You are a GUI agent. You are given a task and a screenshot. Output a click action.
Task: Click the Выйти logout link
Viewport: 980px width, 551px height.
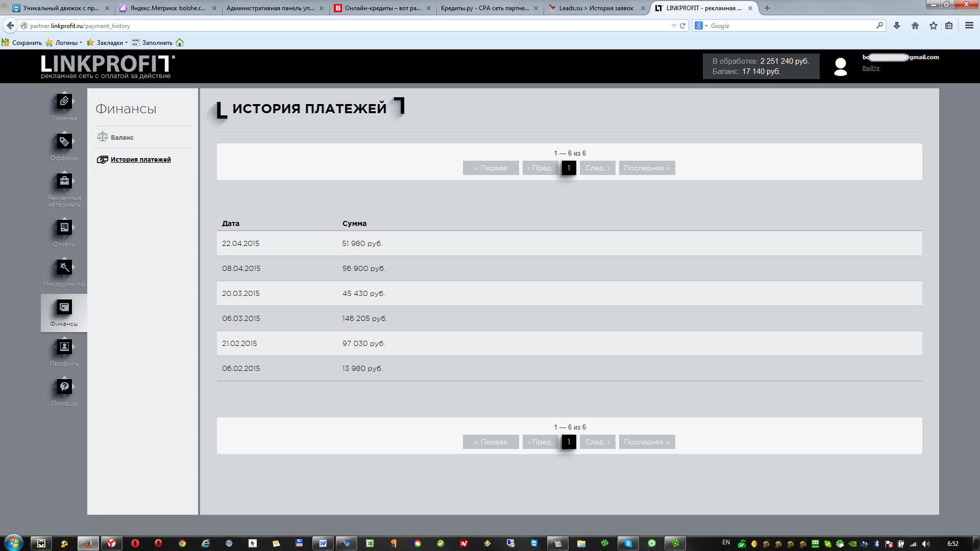[x=871, y=68]
